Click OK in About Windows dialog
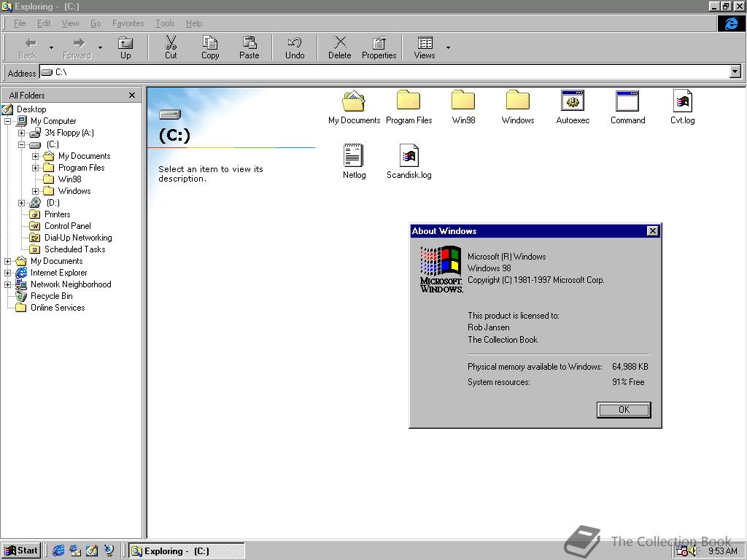The width and height of the screenshot is (747, 560). (x=624, y=410)
